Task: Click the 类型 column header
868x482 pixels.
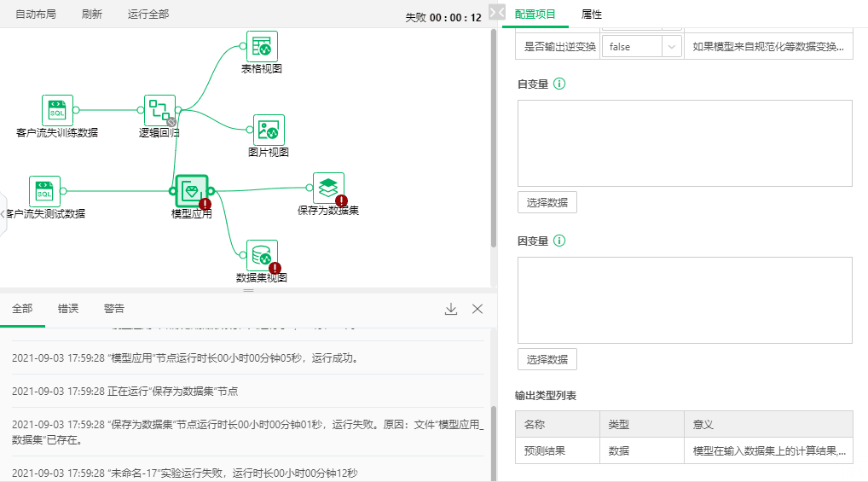Action: [642, 424]
